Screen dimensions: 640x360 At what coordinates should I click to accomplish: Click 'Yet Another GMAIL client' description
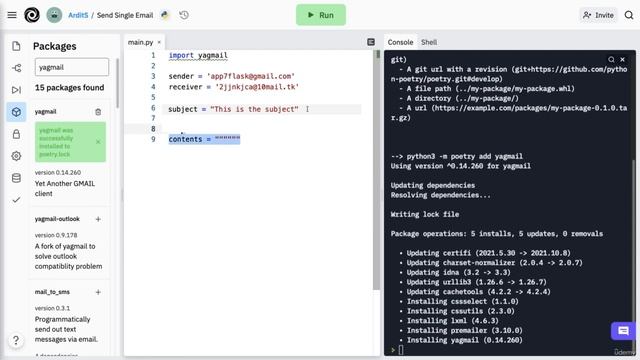[65, 189]
